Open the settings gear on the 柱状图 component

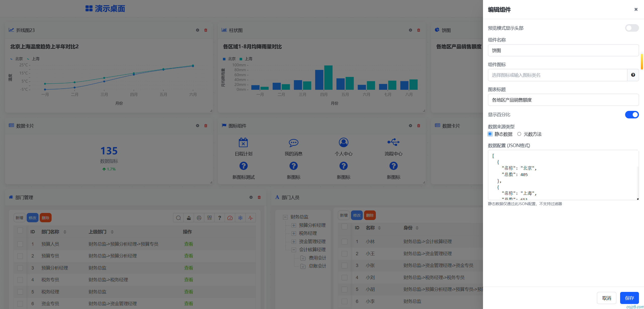410,30
